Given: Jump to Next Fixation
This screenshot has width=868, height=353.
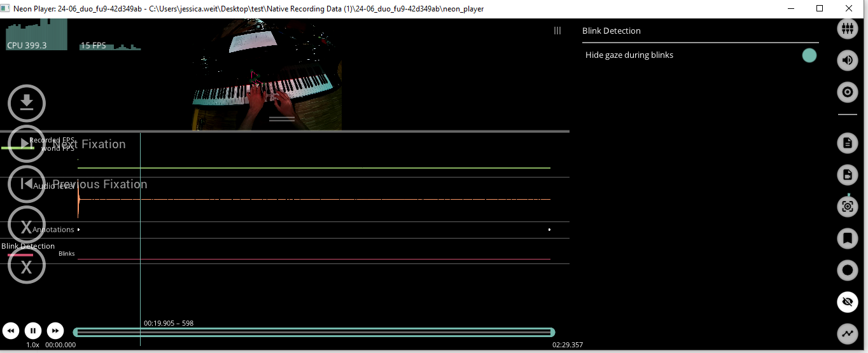Looking at the screenshot, I should tap(27, 144).
